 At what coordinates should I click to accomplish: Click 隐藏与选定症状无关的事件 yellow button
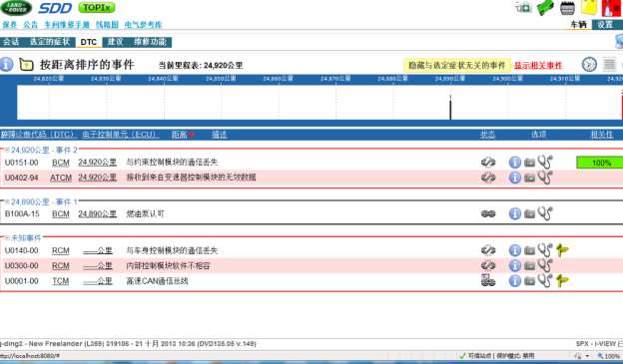pyautogui.click(x=457, y=66)
